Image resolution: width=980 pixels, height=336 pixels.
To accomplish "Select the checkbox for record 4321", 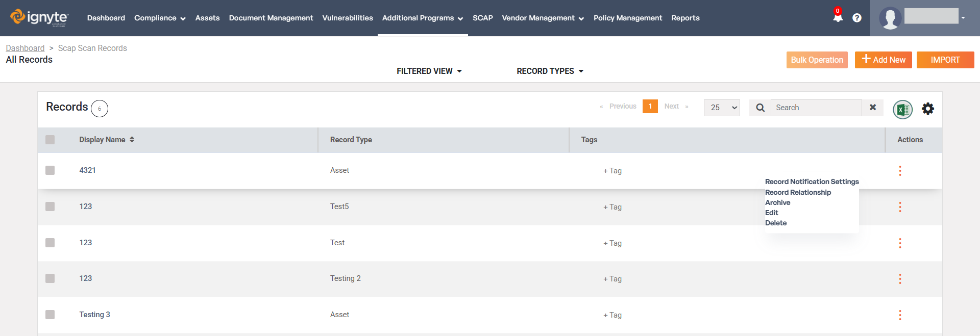I will (50, 170).
